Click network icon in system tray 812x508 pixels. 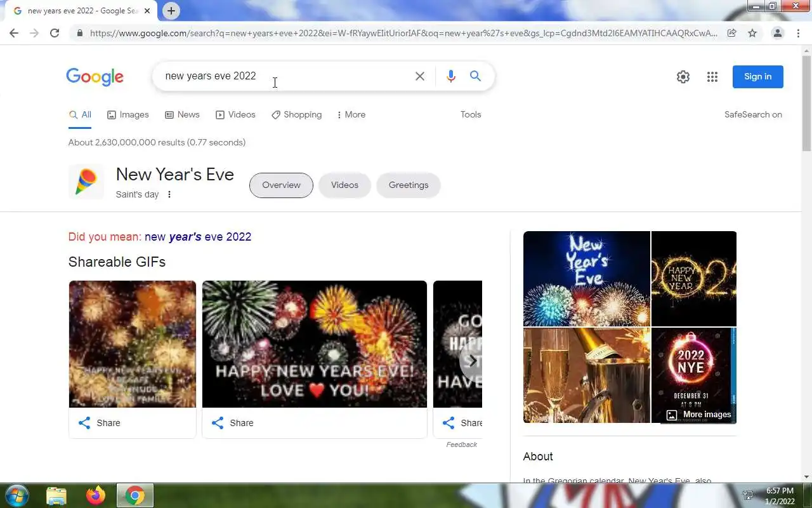(749, 496)
